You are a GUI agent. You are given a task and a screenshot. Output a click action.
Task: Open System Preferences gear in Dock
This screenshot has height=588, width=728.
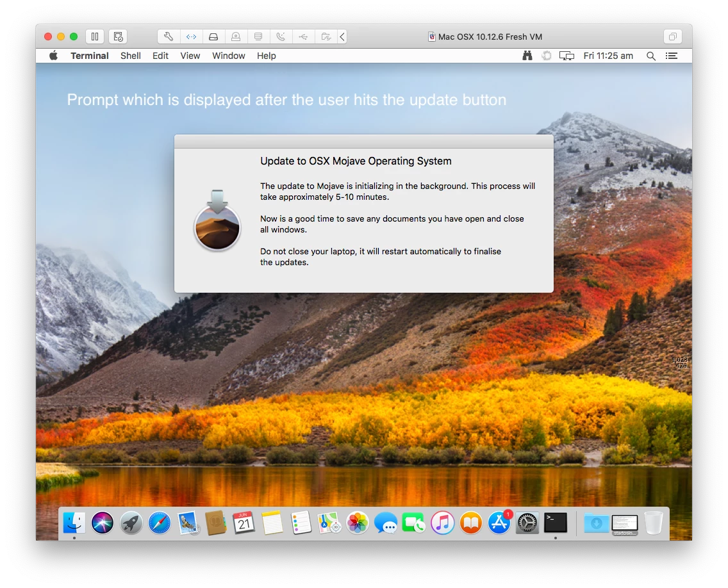(x=527, y=523)
